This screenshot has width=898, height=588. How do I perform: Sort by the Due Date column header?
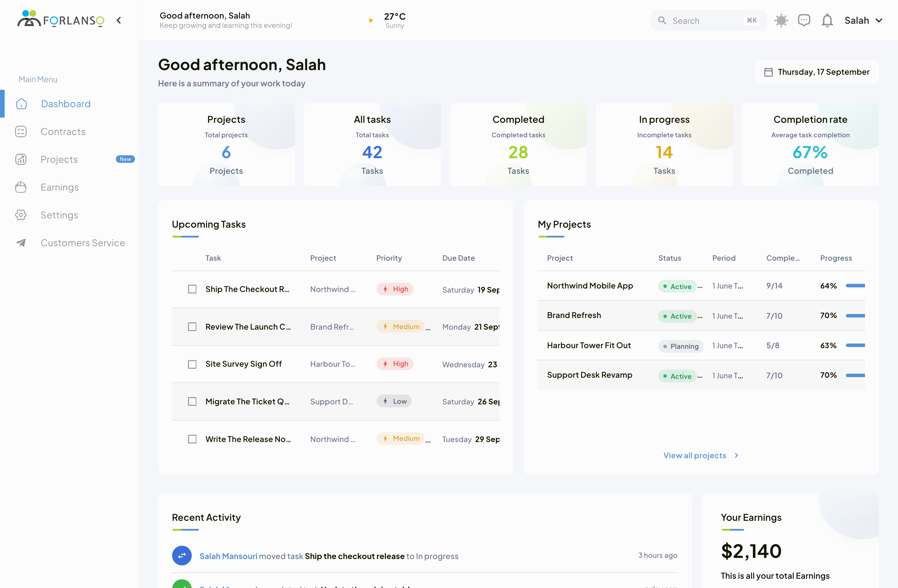(x=459, y=258)
